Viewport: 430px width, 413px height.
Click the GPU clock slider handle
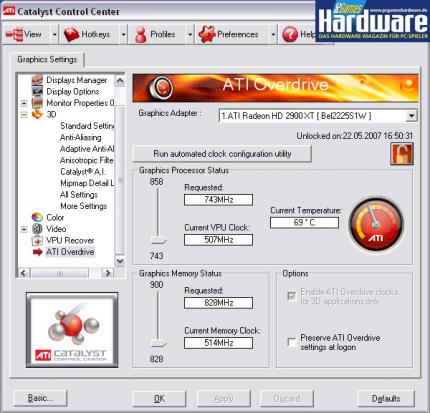coord(158,240)
